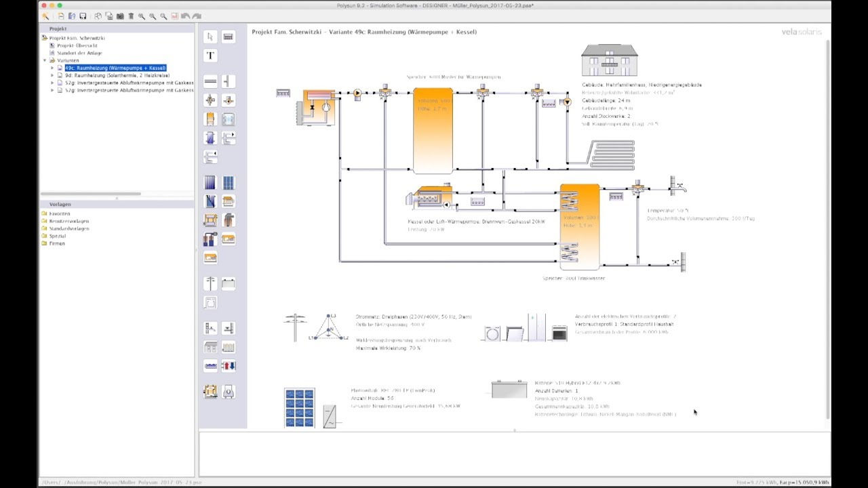Choose the mixing valve component
This screenshot has width=868, height=488.
(210, 100)
